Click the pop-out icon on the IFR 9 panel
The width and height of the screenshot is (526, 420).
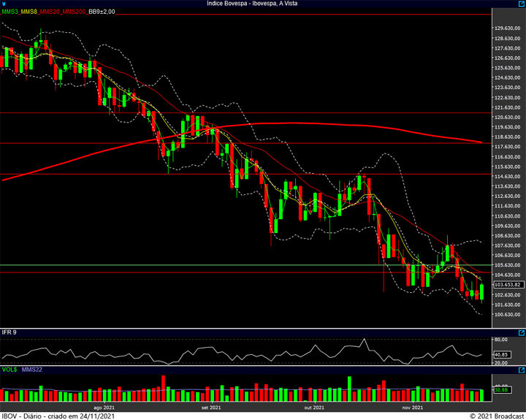click(x=520, y=333)
